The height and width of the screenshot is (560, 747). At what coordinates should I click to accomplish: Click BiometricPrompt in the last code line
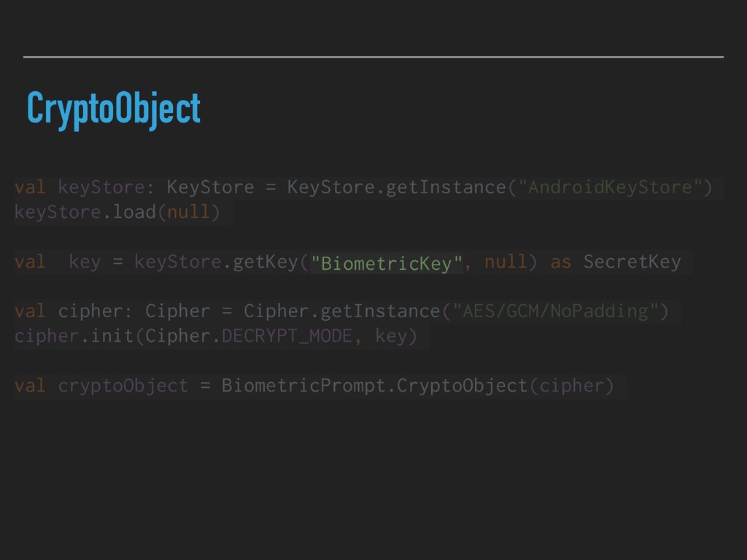(303, 386)
